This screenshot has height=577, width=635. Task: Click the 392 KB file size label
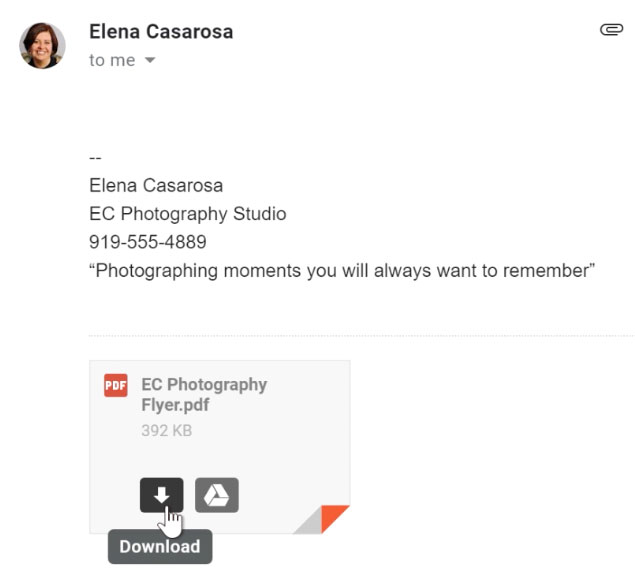pyautogui.click(x=166, y=431)
